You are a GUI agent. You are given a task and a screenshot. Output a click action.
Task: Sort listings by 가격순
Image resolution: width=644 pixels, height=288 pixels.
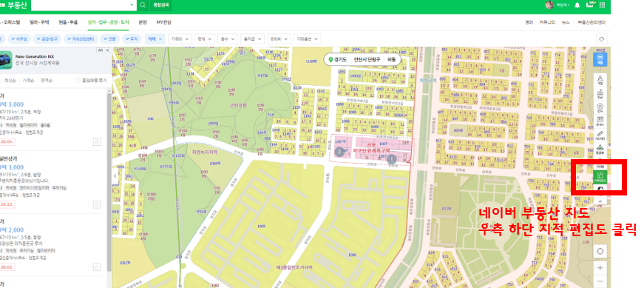point(28,80)
